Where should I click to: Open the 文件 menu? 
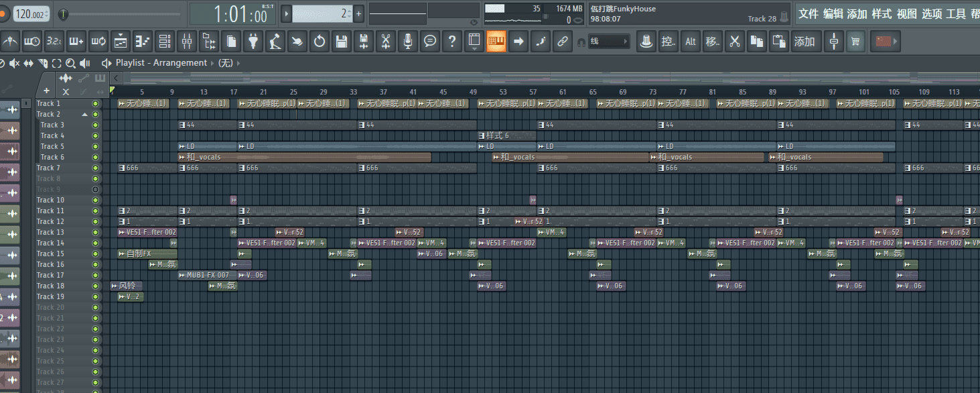coord(809,14)
